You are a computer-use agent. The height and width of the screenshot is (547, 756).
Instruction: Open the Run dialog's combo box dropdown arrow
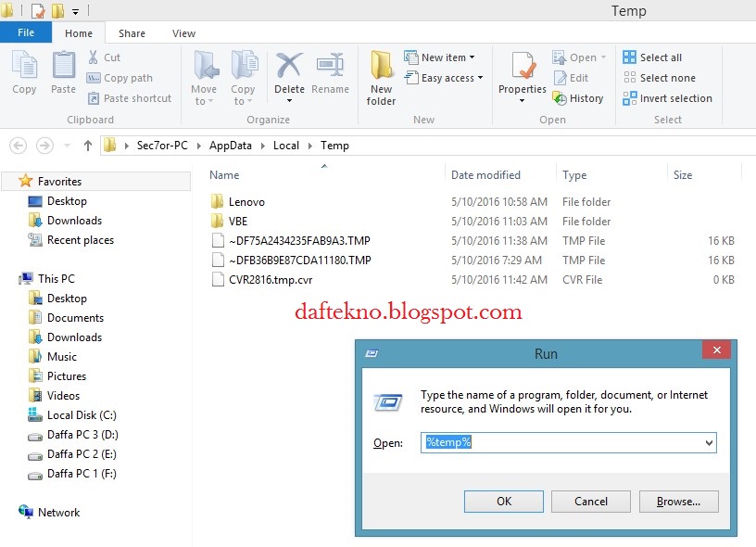tap(710, 442)
